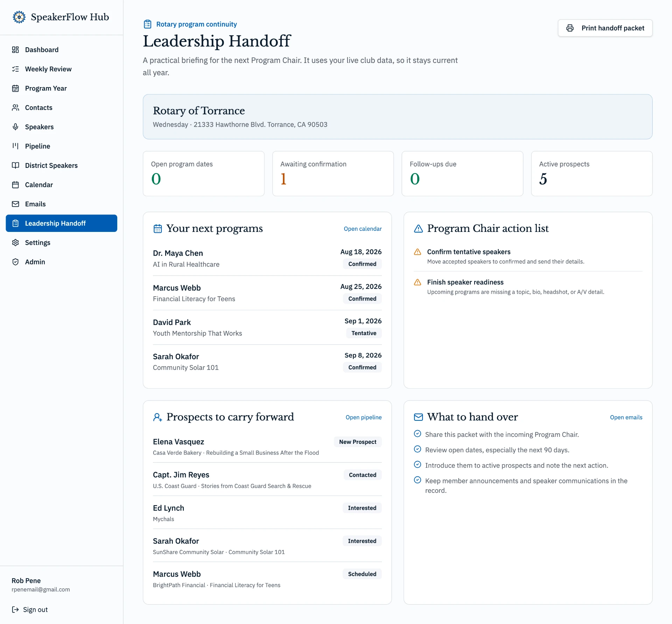Click the Calendar sidebar icon
The image size is (672, 624).
click(15, 185)
